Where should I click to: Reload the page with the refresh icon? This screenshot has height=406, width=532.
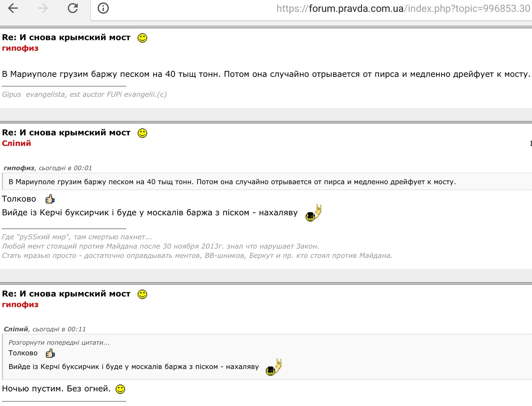point(72,8)
